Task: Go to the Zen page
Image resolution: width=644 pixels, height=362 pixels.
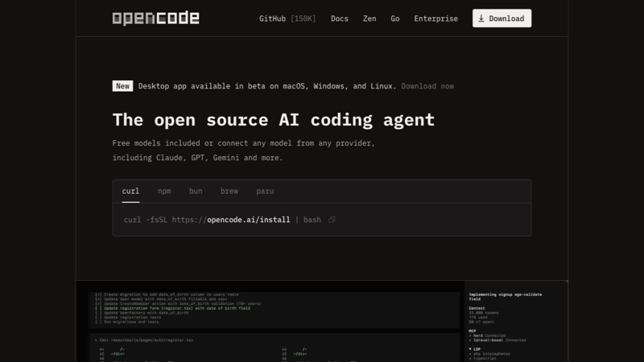Action: (369, 19)
